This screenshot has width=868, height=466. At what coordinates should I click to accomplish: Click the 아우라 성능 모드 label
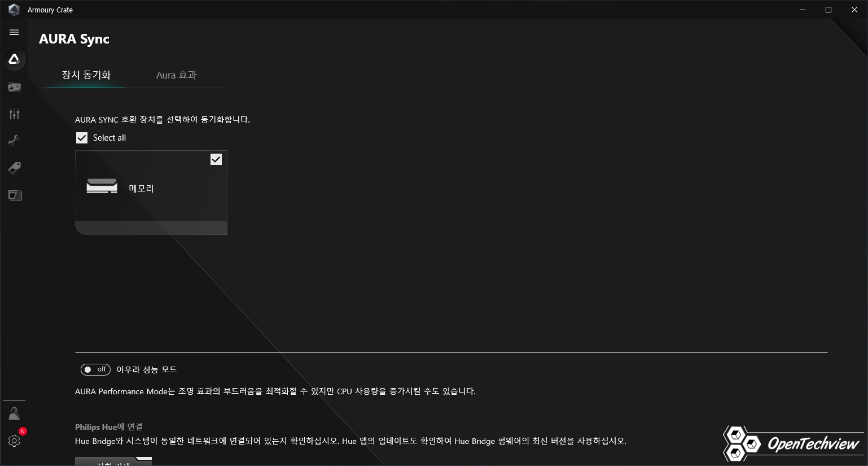(147, 369)
